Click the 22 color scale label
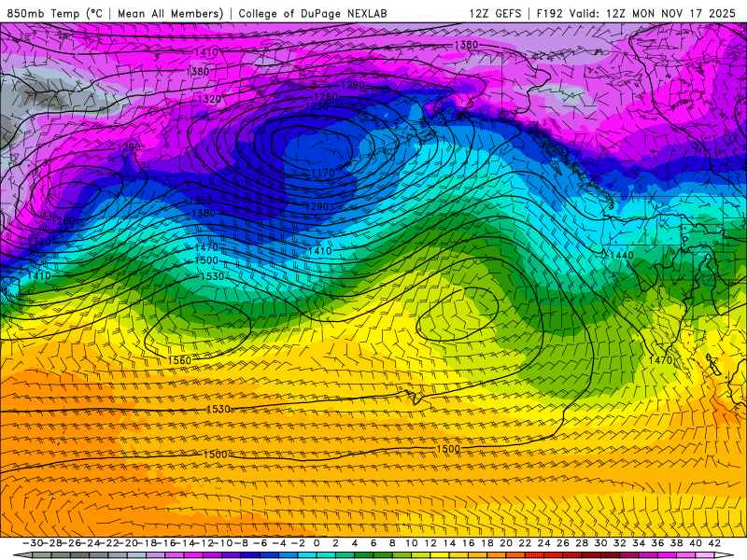Image resolution: width=747 pixels, height=560 pixels. 525,543
